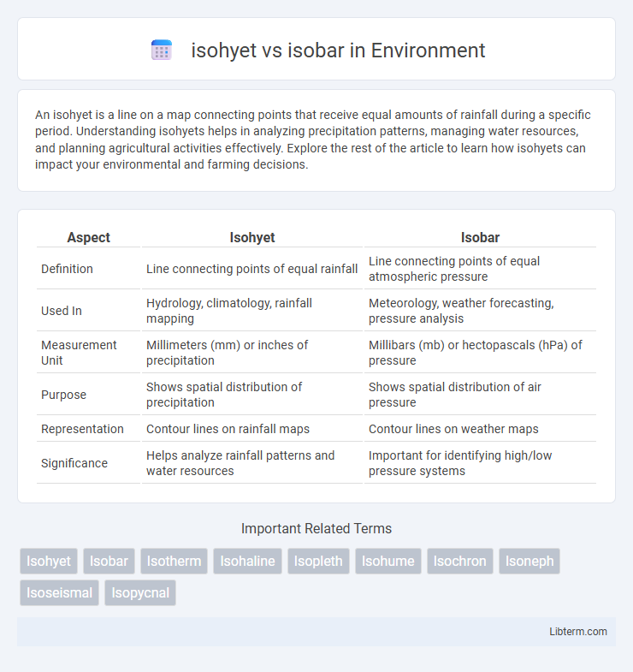Click the 'Isohyet' column header
633x672 pixels.
coord(252,237)
